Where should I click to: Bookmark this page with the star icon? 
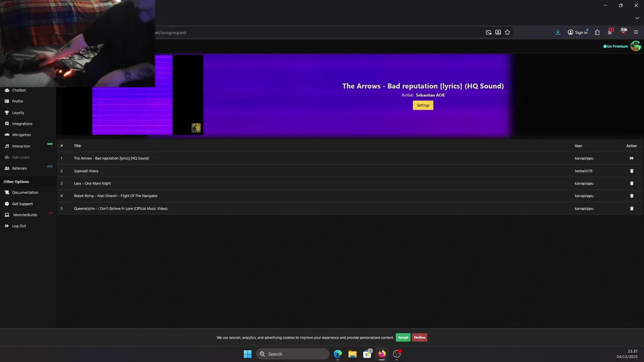coord(507,32)
